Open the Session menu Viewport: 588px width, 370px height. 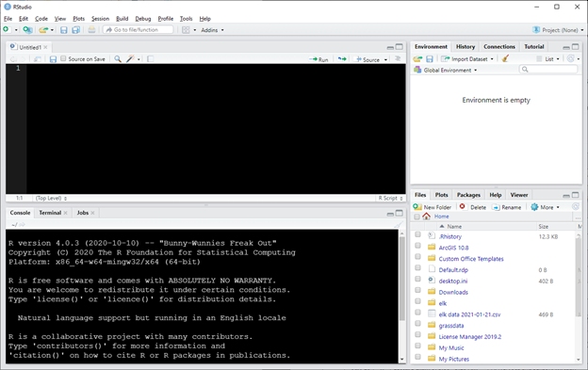pos(100,18)
